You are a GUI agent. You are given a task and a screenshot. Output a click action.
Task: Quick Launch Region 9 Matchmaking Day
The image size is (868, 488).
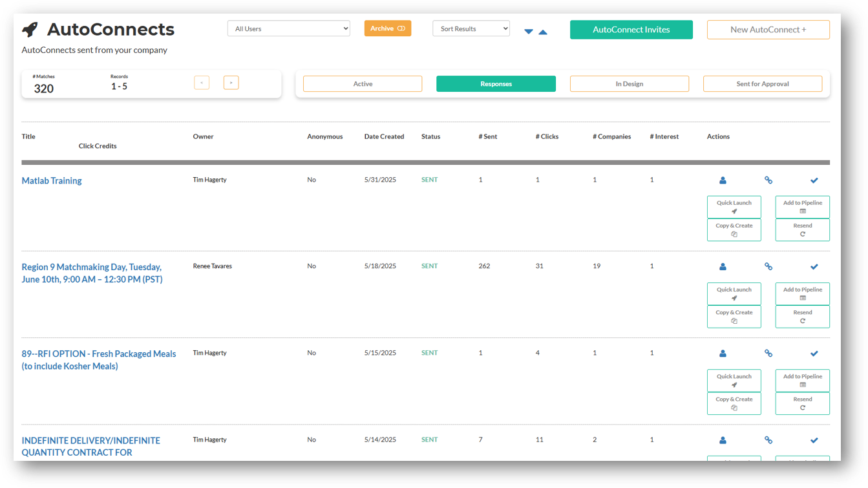[734, 293]
